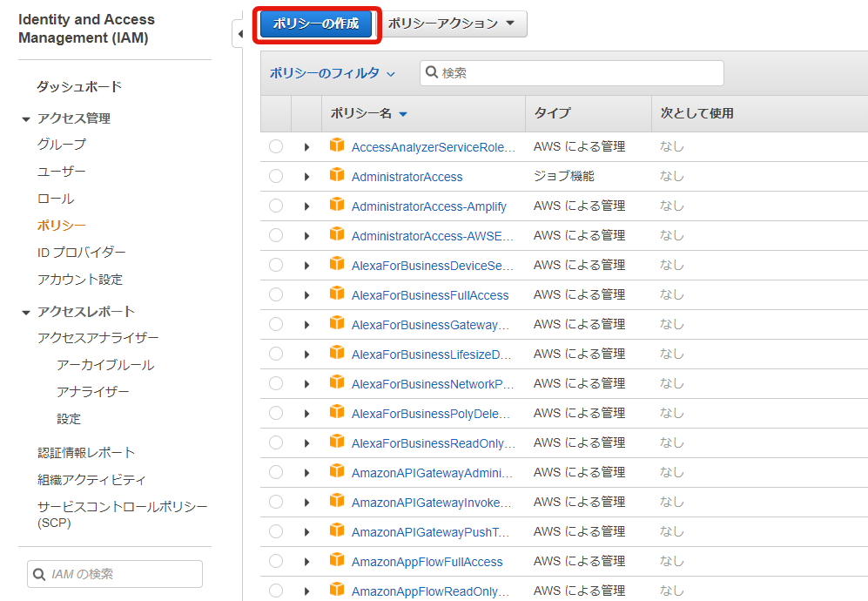Expand details of AccessAnalyzerServiceRole row

pos(306,147)
